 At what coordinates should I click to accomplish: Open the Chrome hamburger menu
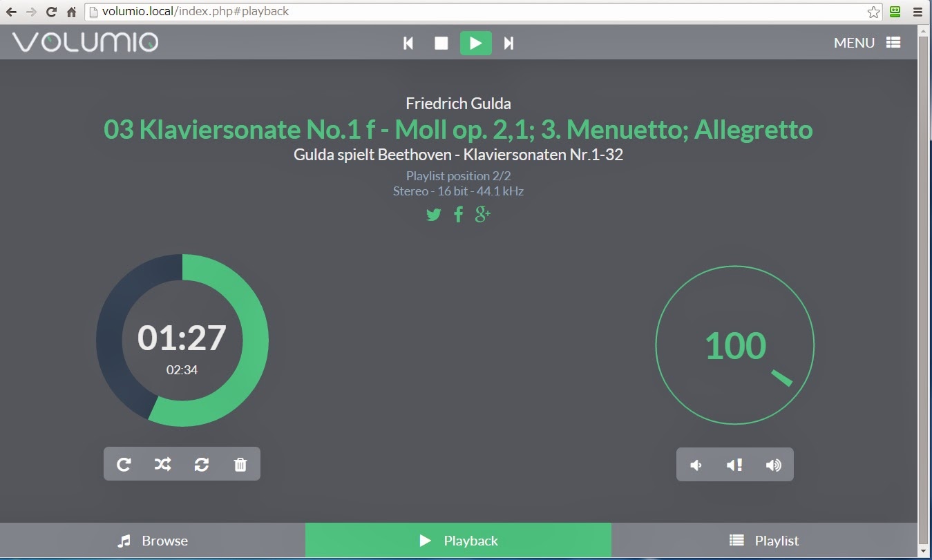pos(917,12)
